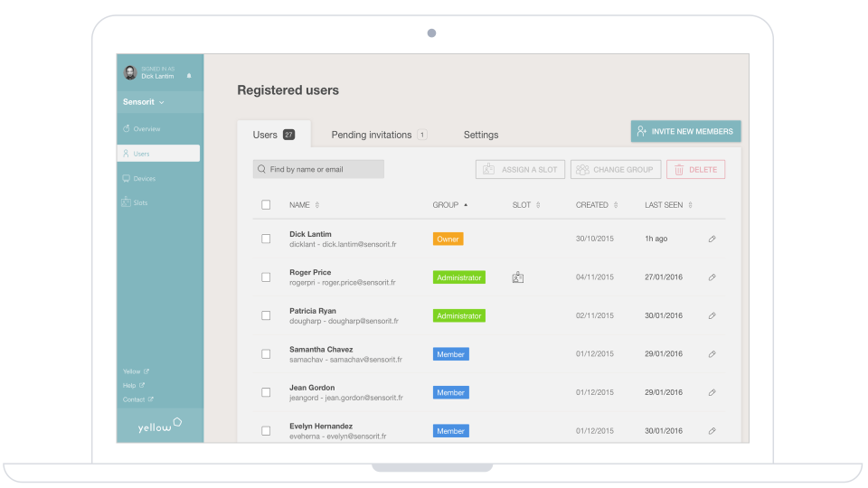This screenshot has width=868, height=488.
Task: Click the yellow logo in sidebar
Action: (159, 426)
